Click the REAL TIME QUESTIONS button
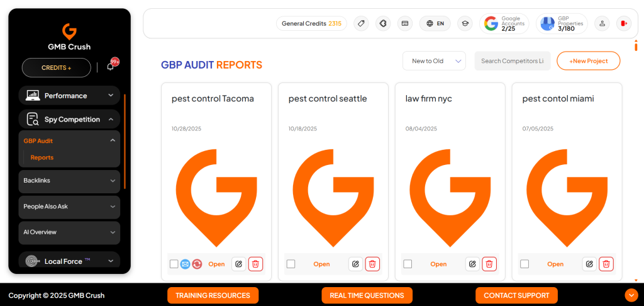The image size is (644, 306). tap(367, 295)
